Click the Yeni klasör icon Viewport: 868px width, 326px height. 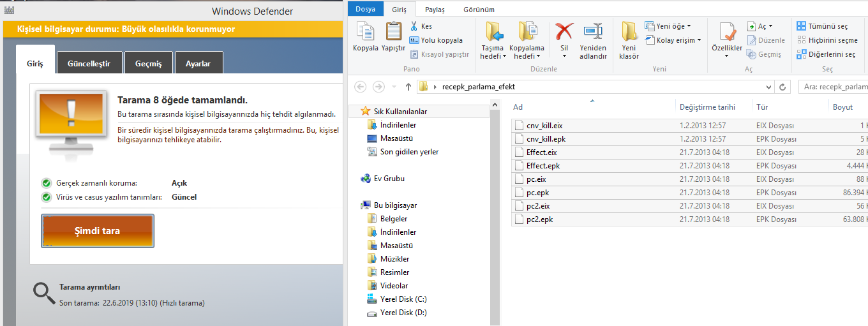coord(629,31)
